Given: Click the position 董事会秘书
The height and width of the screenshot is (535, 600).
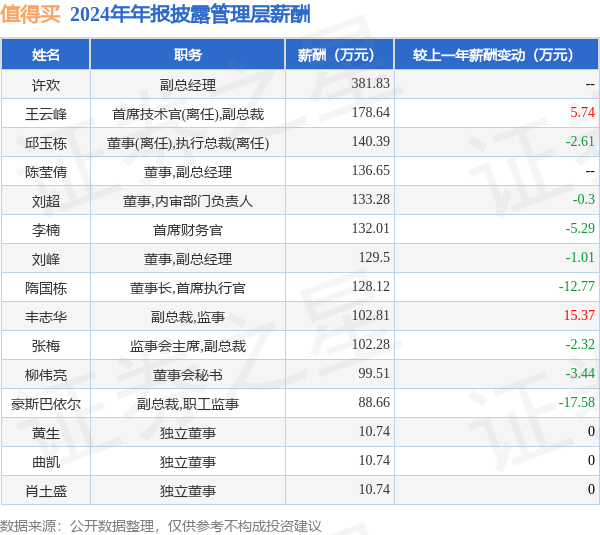Looking at the screenshot, I should click(188, 375).
